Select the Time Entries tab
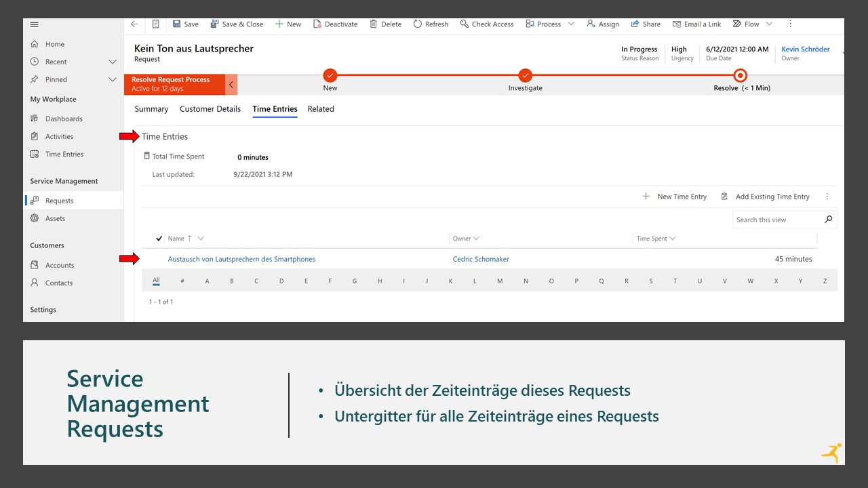Viewport: 868px width, 488px height. [x=275, y=108]
